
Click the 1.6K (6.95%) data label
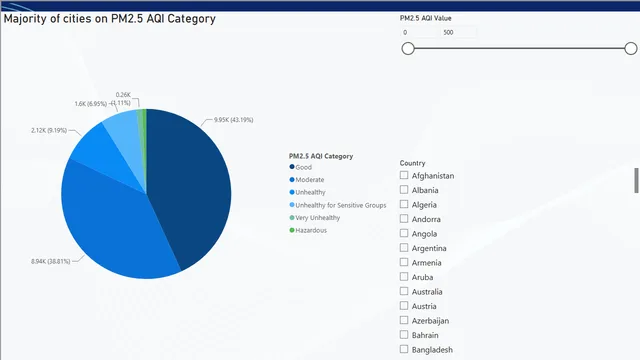pos(91,104)
